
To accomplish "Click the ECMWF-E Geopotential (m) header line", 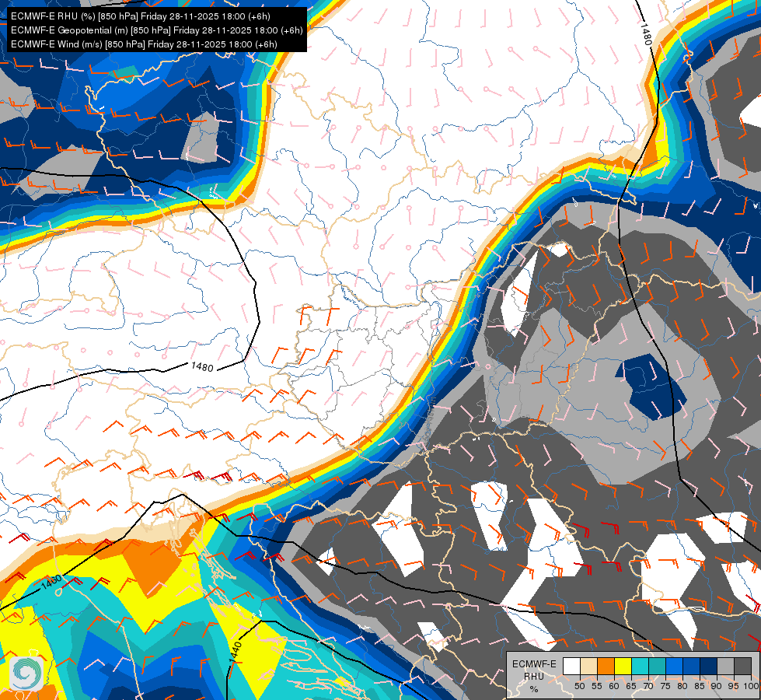I will pos(157,30).
